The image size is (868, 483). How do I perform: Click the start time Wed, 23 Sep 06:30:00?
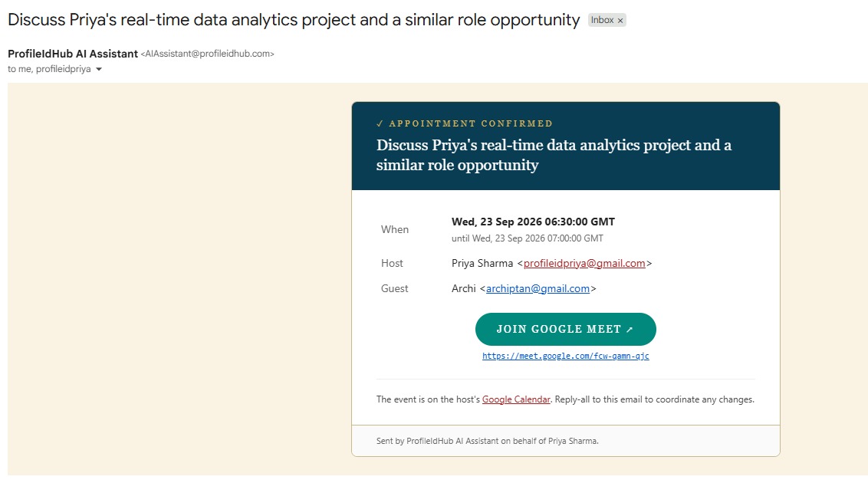533,222
